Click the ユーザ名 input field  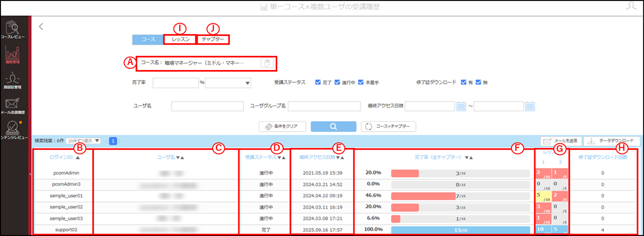(x=208, y=106)
